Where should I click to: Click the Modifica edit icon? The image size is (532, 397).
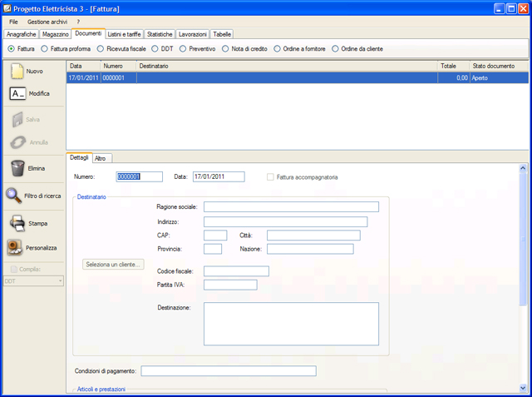click(17, 93)
